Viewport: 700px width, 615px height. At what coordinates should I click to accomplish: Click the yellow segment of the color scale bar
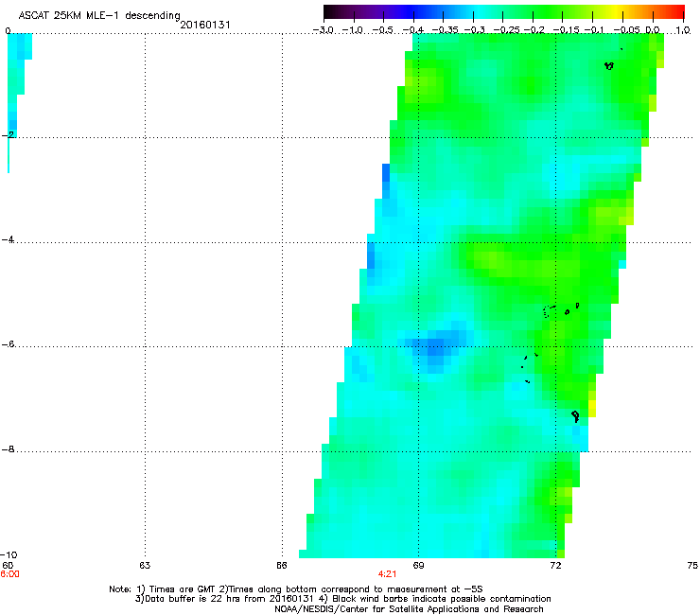pos(617,12)
